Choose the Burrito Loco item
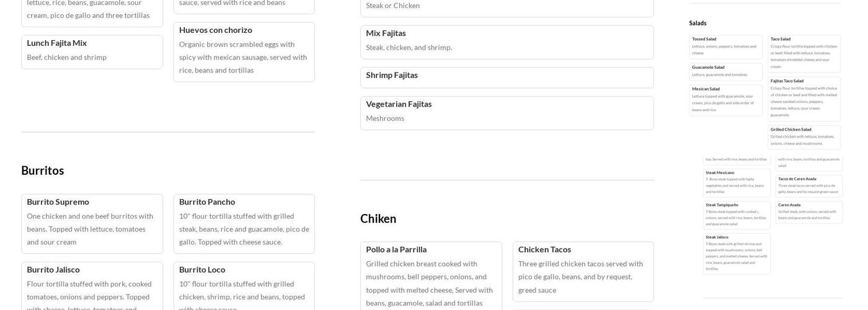The height and width of the screenshot is (310, 868). (x=244, y=286)
